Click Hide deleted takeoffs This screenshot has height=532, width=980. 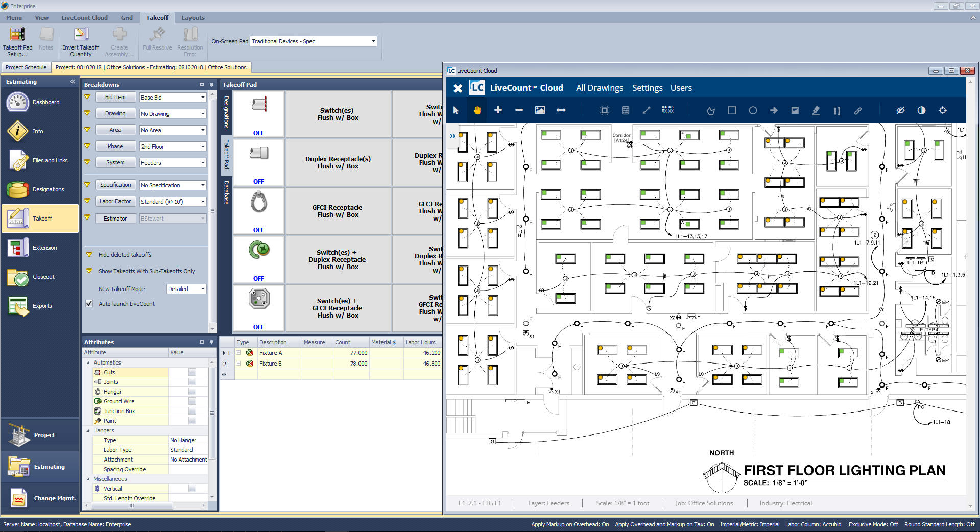click(125, 254)
